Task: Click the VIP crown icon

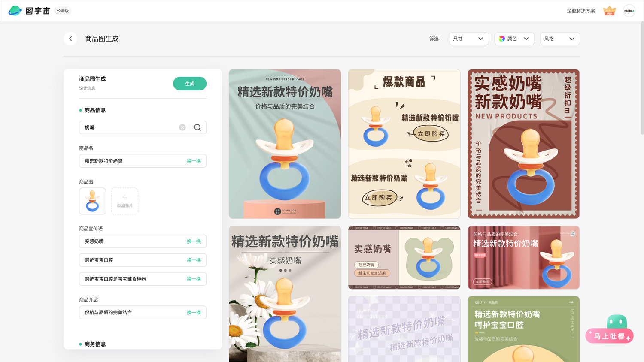Action: (609, 11)
